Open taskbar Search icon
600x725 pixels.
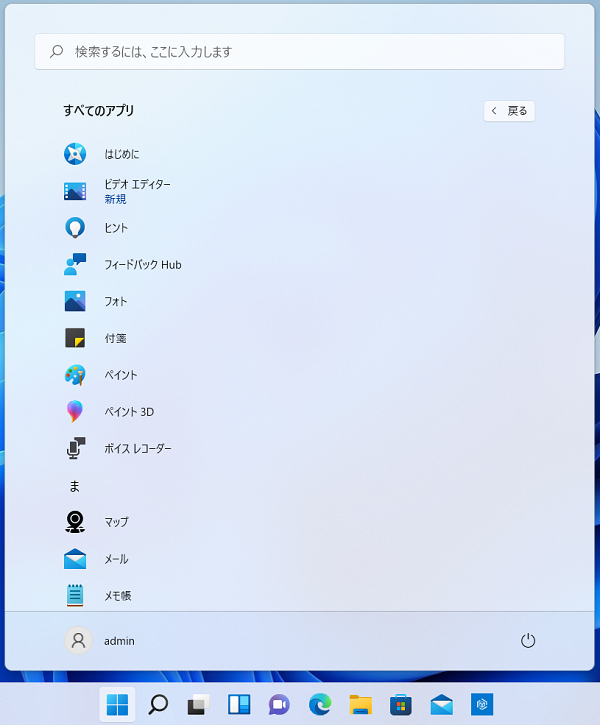[x=158, y=704]
